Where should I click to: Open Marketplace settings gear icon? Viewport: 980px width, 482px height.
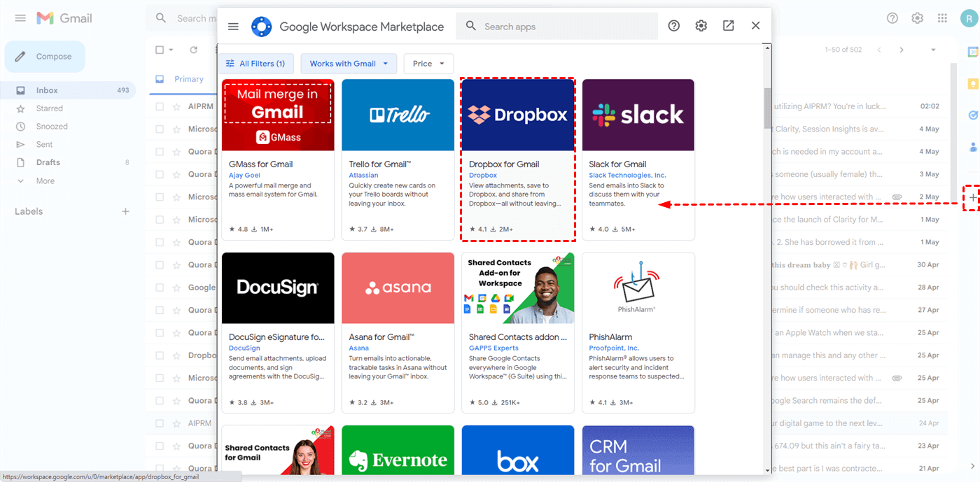pyautogui.click(x=701, y=26)
